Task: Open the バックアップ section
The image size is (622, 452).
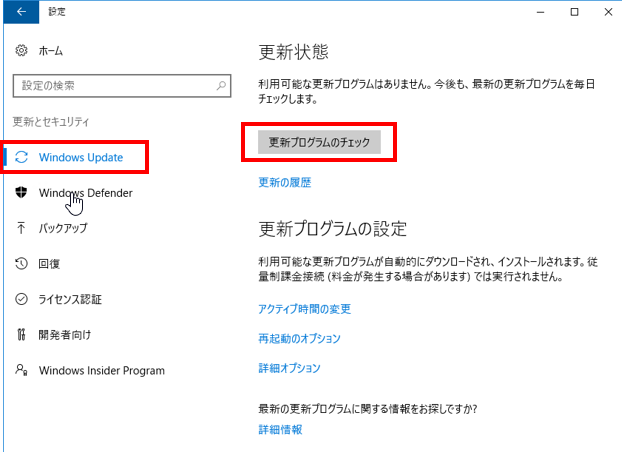Action: coord(63,228)
